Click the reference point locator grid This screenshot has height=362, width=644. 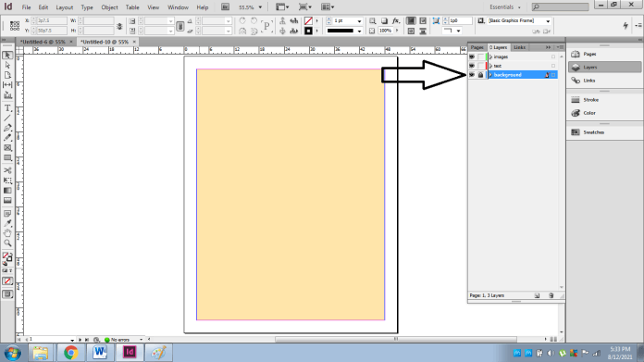(15, 26)
